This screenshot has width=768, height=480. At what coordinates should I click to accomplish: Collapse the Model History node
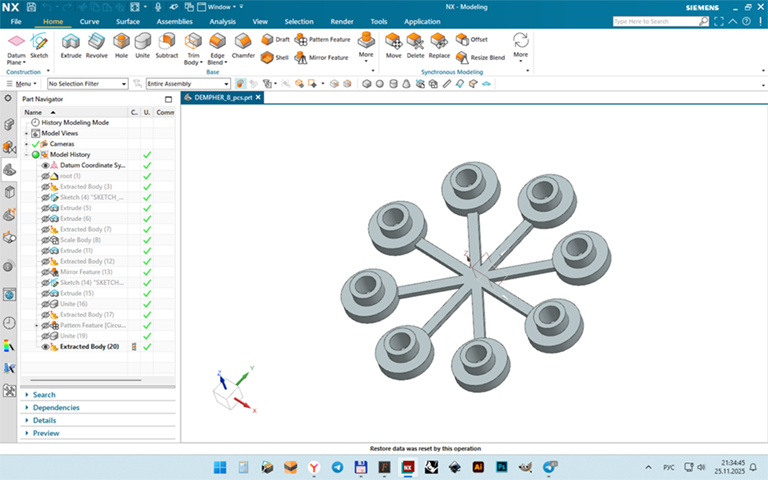click(26, 155)
